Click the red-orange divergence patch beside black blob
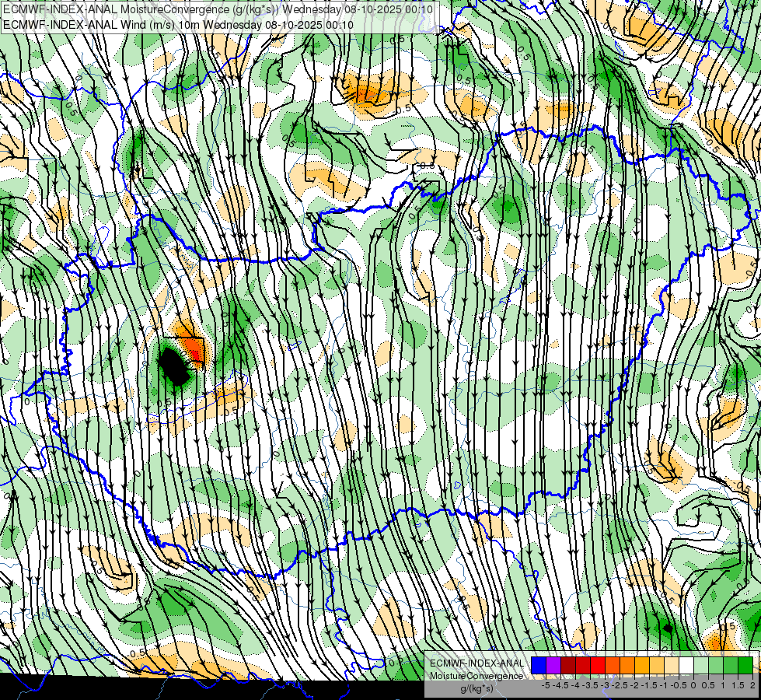This screenshot has width=761, height=700. click(194, 348)
